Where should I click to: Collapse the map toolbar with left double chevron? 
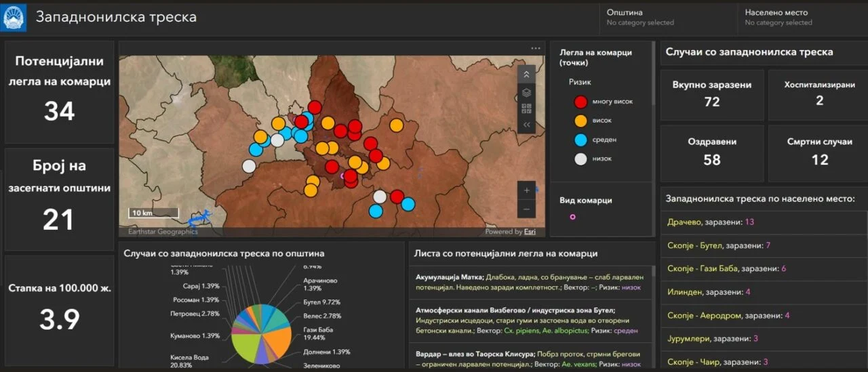(x=527, y=125)
